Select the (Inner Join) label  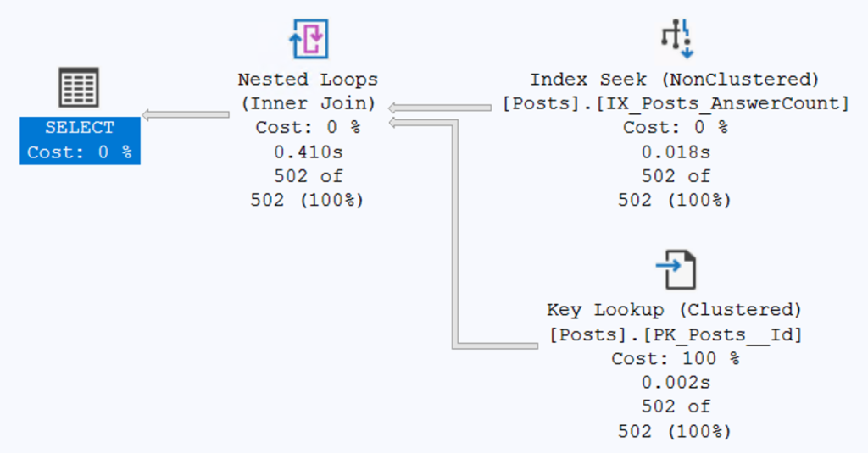point(308,104)
